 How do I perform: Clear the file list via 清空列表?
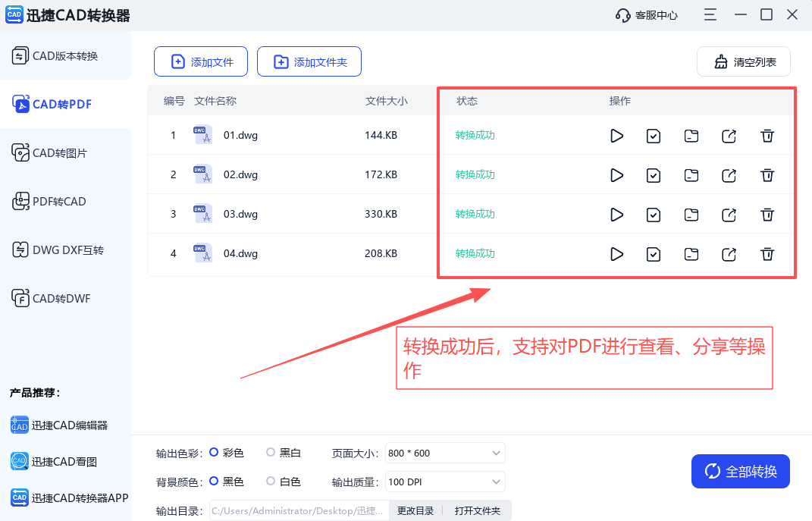743,61
